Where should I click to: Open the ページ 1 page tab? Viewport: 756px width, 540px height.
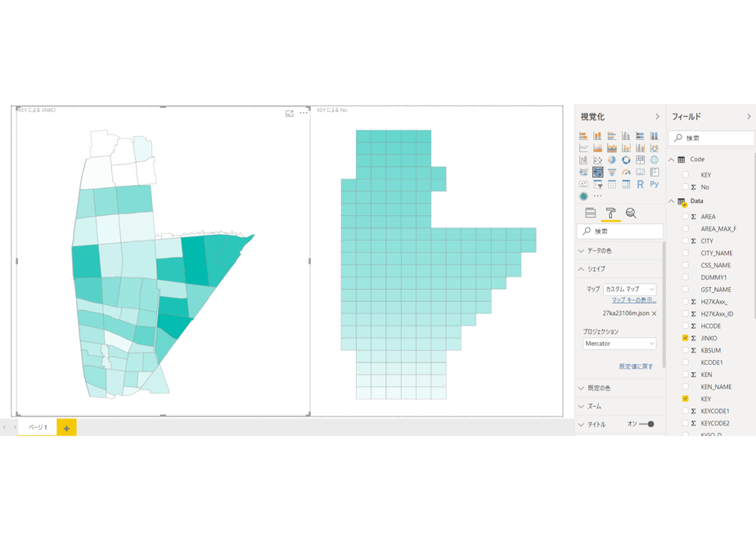[38, 427]
